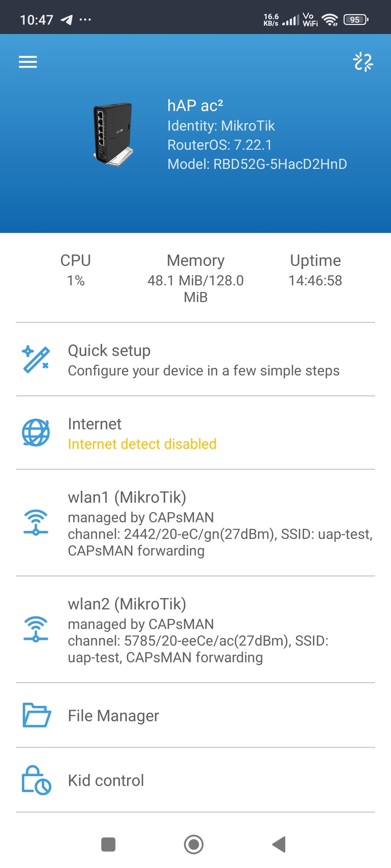Tap 'Internet detect disabled' status text

pos(142,444)
